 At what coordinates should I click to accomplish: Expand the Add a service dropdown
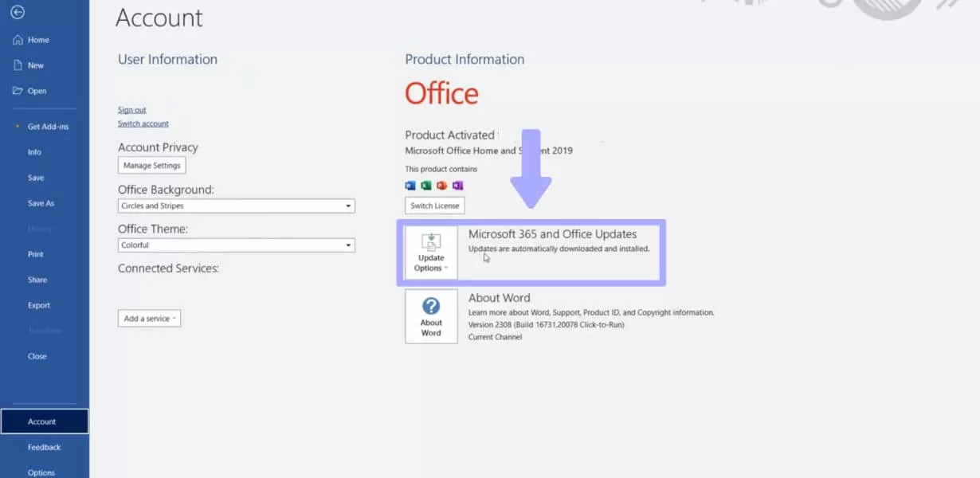149,317
